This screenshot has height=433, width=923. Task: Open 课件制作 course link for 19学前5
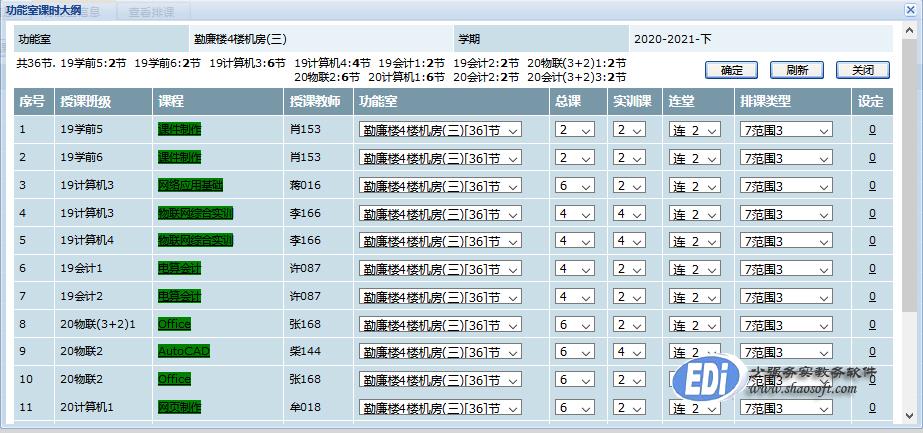coord(179,129)
